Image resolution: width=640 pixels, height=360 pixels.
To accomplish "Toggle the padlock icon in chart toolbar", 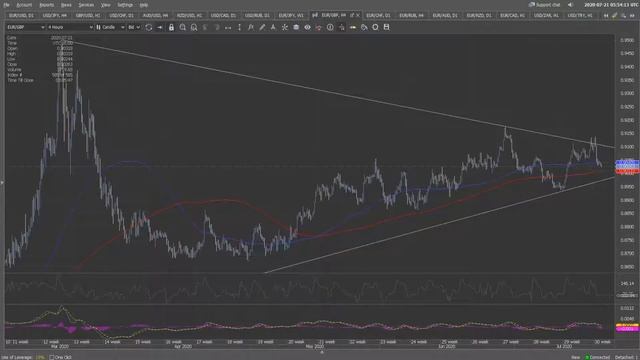I will click(171, 27).
